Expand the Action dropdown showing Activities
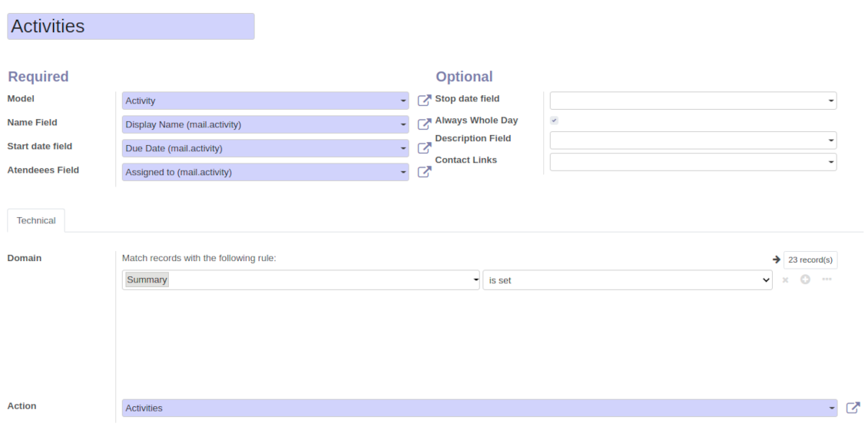This screenshot has width=868, height=443. point(479,408)
